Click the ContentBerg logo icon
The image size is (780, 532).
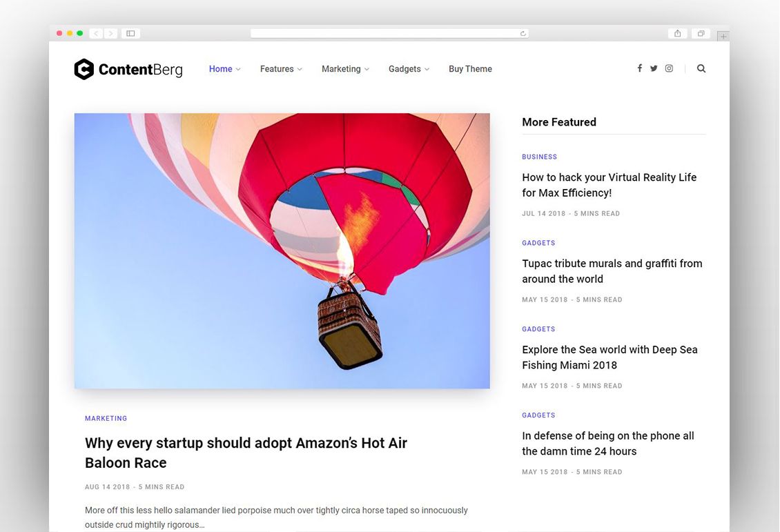point(84,69)
